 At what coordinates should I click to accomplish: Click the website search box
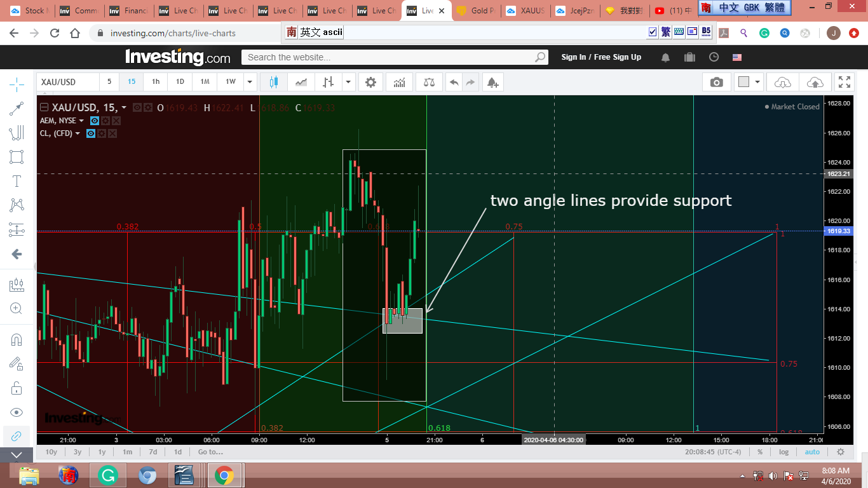[395, 57]
